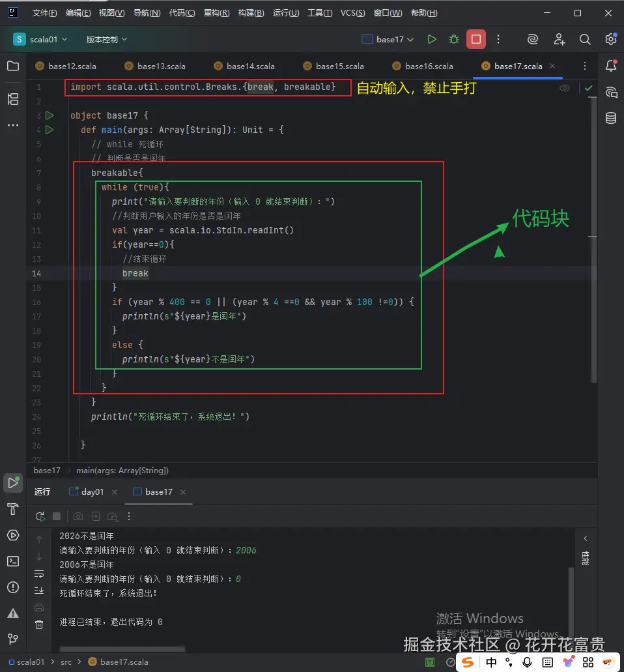The width and height of the screenshot is (624, 672).
Task: Open the Run tool window icon
Action: (13, 482)
